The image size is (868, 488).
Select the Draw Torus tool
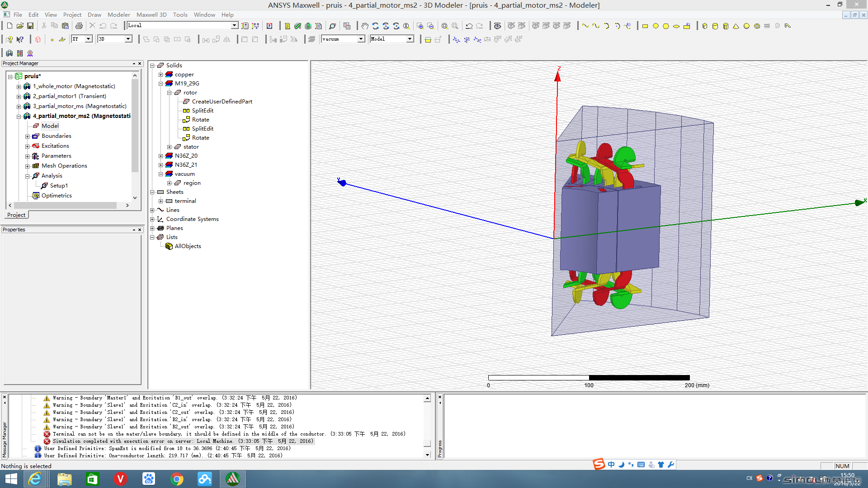(x=757, y=26)
